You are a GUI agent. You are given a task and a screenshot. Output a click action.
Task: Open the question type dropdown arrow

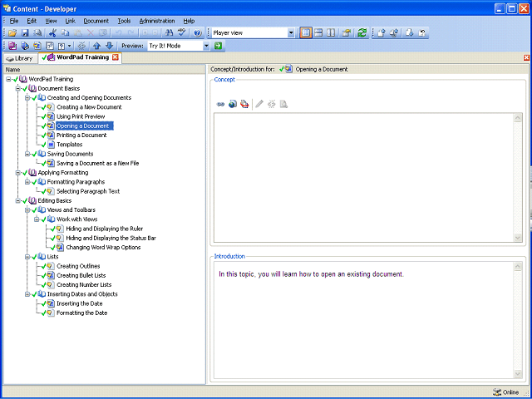coord(69,46)
